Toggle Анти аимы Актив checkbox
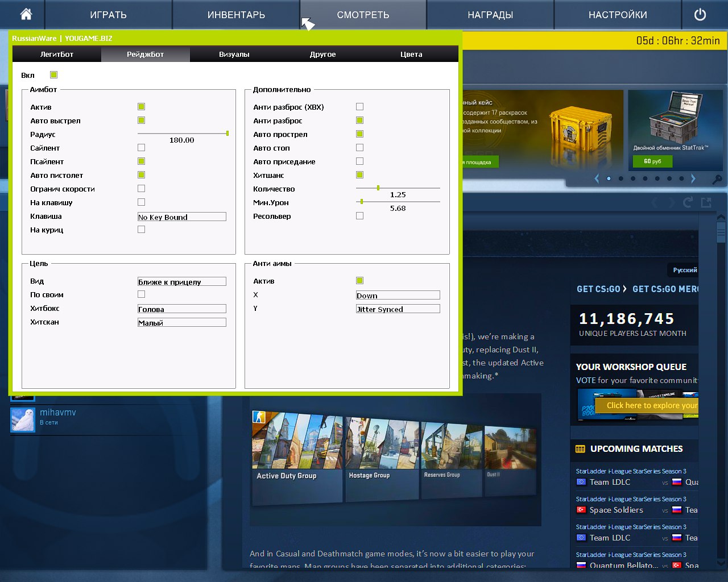 point(360,280)
